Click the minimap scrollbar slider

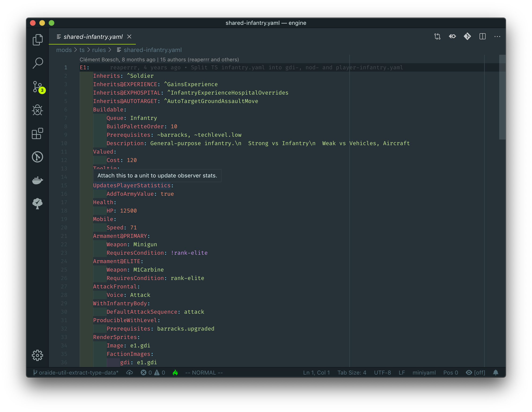click(x=502, y=97)
